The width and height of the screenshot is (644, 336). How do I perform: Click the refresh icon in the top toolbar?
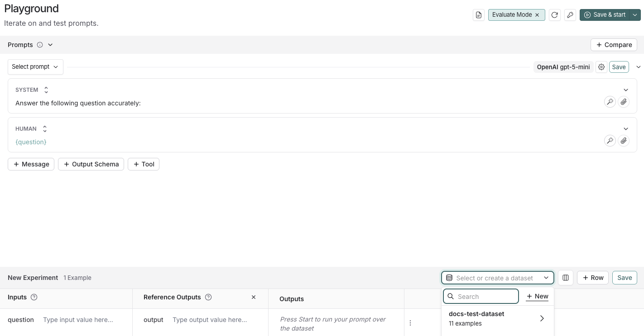point(554,14)
